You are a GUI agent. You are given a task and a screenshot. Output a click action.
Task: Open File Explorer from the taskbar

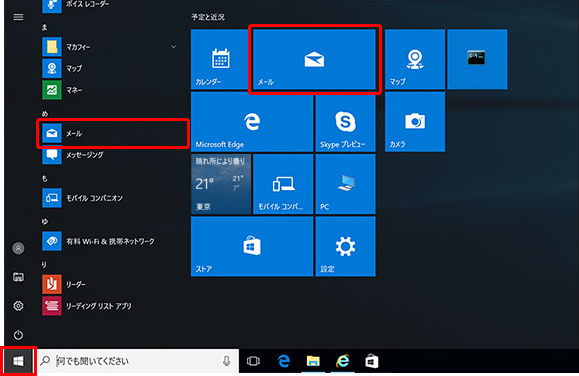(x=313, y=361)
